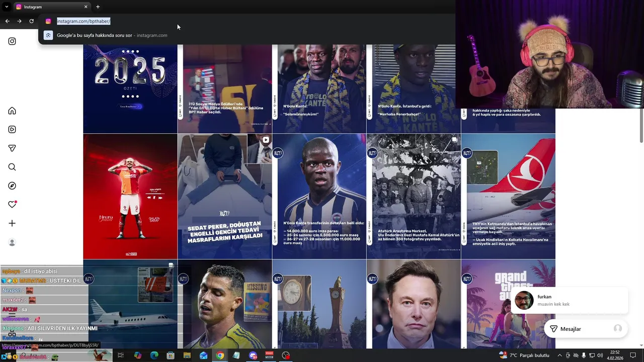
Task: Click the address bar URL instagram.com/bpthaber/
Action: click(x=84, y=21)
